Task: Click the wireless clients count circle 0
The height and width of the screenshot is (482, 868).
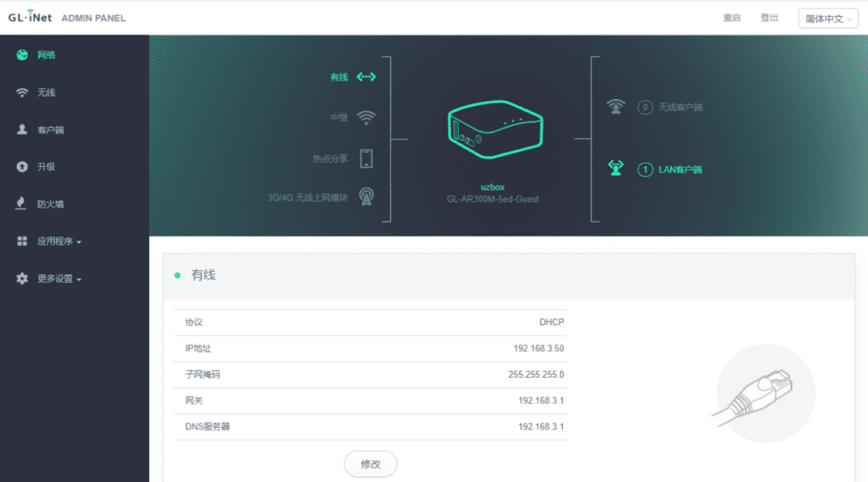Action: pyautogui.click(x=645, y=107)
